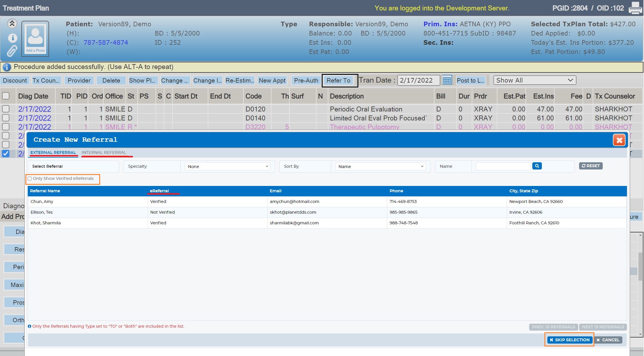Click the referral Name search field

click(x=503, y=166)
